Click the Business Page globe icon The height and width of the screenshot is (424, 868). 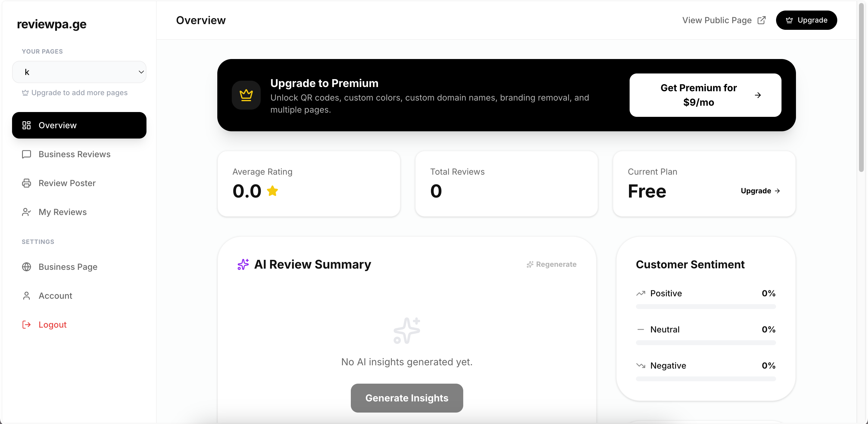[x=27, y=267]
